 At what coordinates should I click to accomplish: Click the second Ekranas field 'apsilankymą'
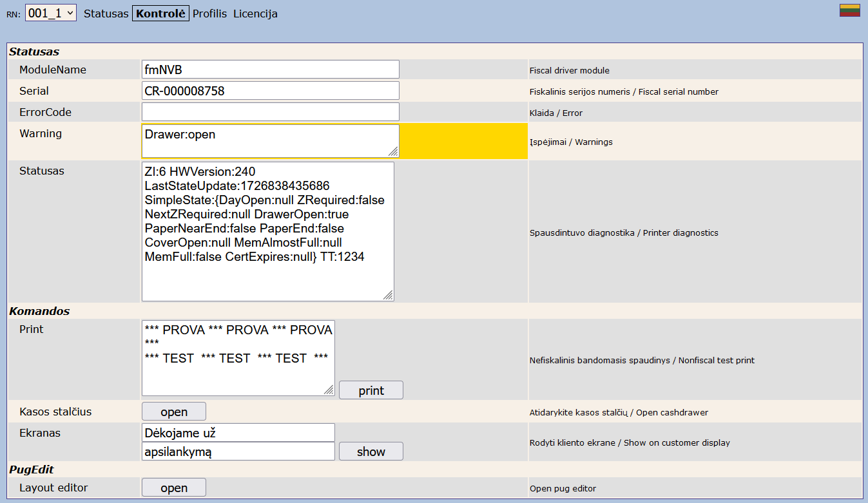238,451
